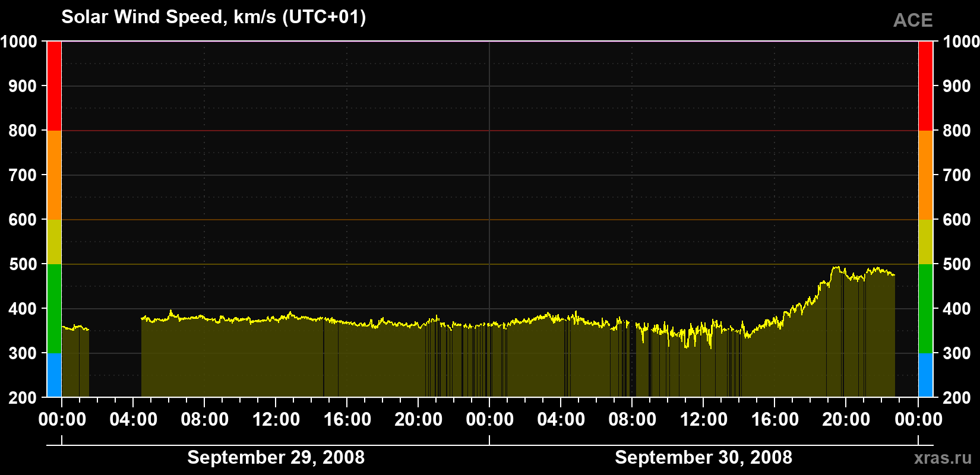
Task: Click the September 30, 2008 date label
Action: pos(703,457)
